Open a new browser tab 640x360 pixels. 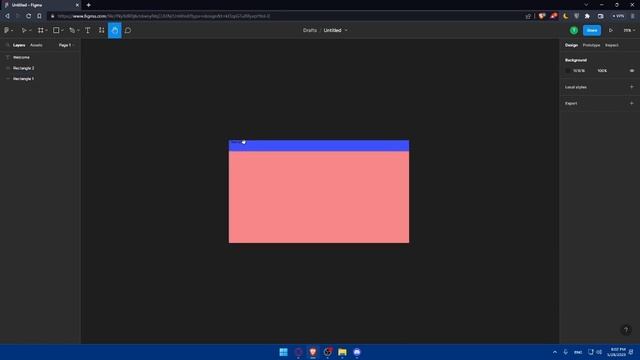point(89,5)
